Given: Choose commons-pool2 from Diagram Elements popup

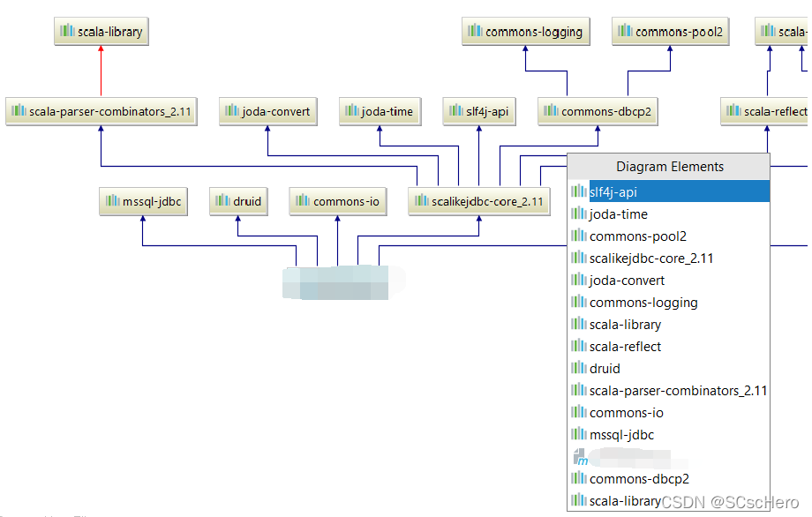Looking at the screenshot, I should click(637, 236).
